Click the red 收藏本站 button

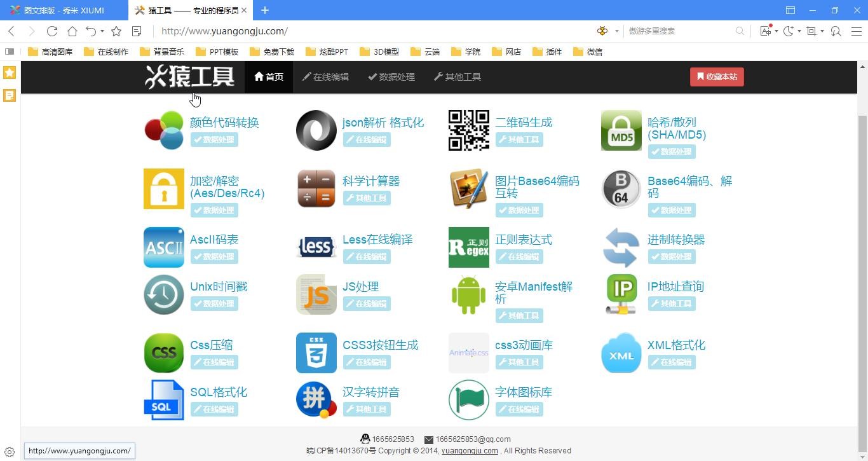click(x=717, y=77)
